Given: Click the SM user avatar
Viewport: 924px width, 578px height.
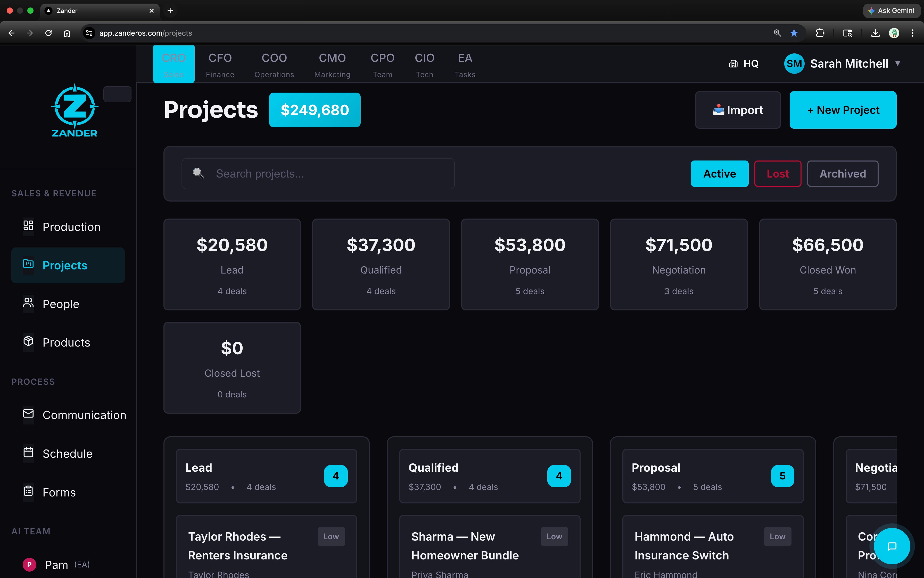Looking at the screenshot, I should pos(794,63).
